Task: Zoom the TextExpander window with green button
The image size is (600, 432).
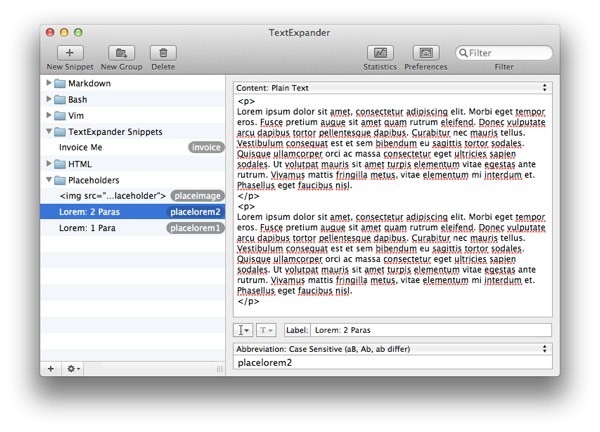Action: [78, 33]
